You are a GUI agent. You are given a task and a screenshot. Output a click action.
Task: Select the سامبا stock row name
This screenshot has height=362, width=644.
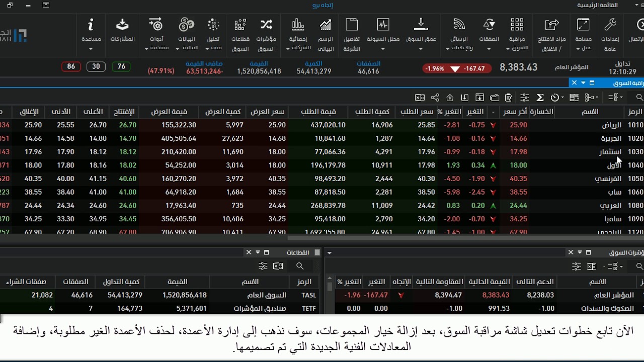tap(613, 219)
